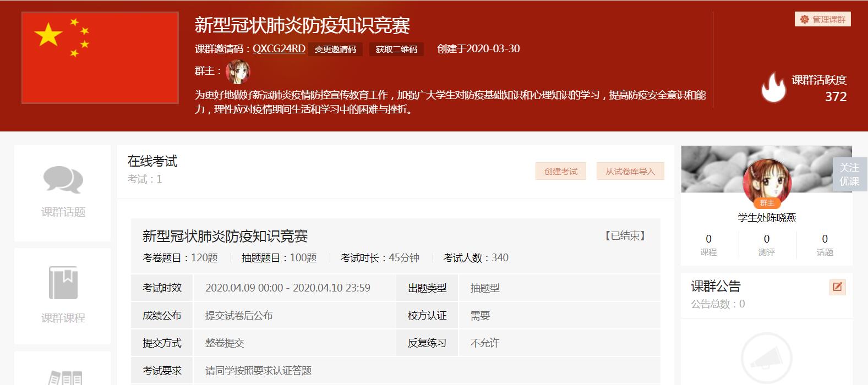Screen dimensions: 868x385
Task: Click the flame activity icon
Action: click(x=773, y=88)
